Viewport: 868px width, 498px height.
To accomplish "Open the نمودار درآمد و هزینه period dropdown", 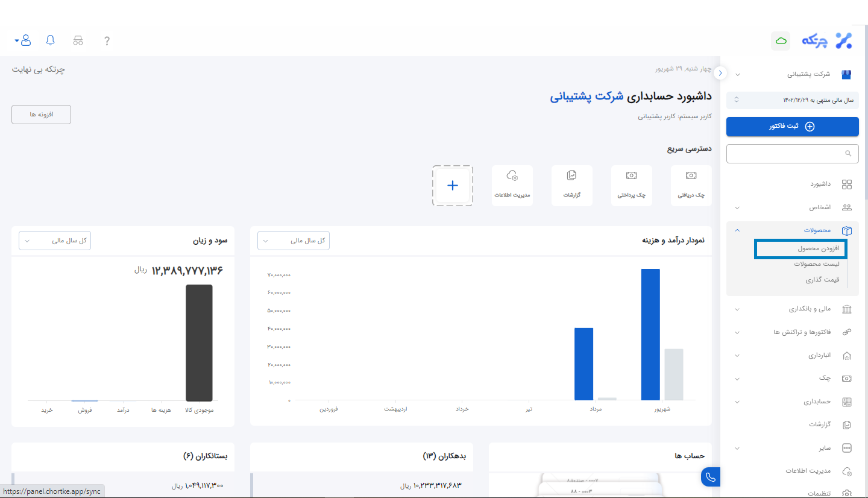I will (x=294, y=241).
